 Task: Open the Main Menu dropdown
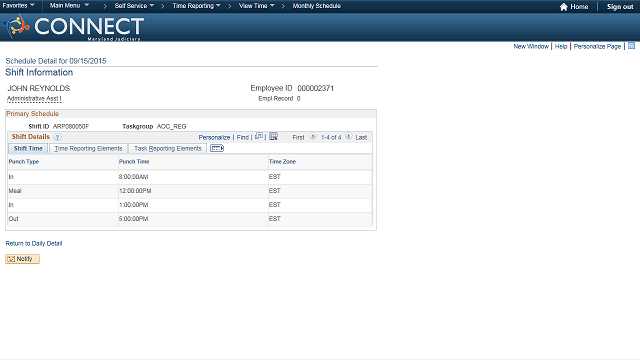click(x=69, y=6)
